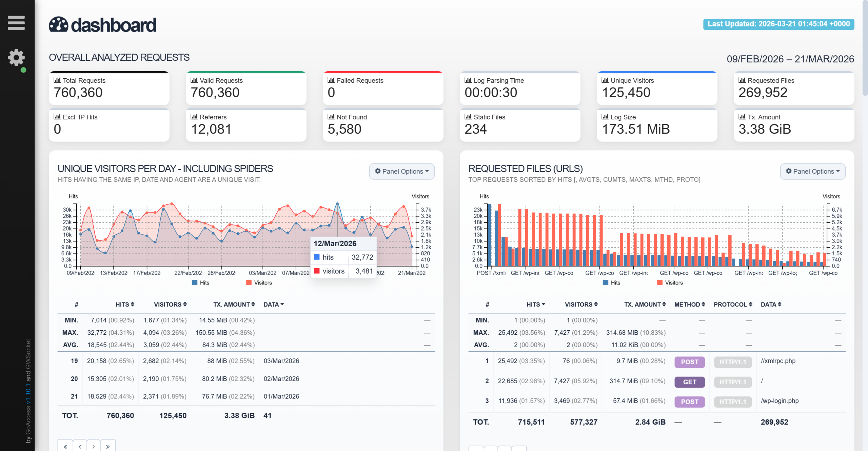868x451 pixels.
Task: Sort the visitors table by the DATA column
Action: 274,305
